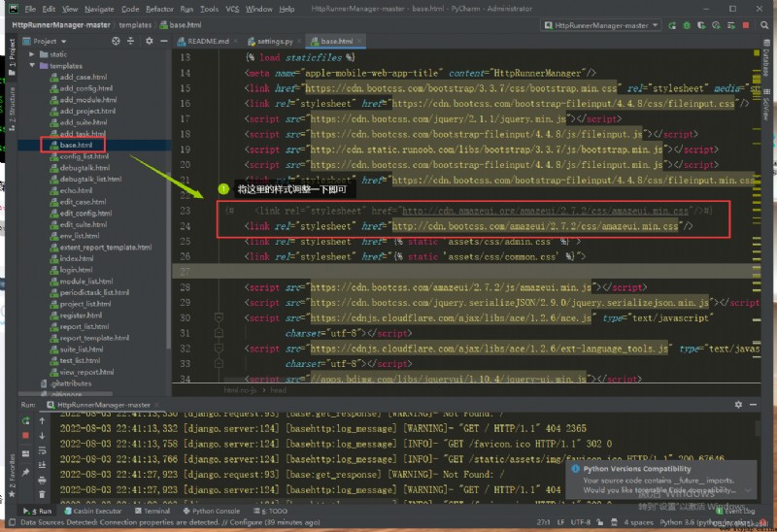Open Project panel settings gear
The image size is (777, 532).
point(150,41)
